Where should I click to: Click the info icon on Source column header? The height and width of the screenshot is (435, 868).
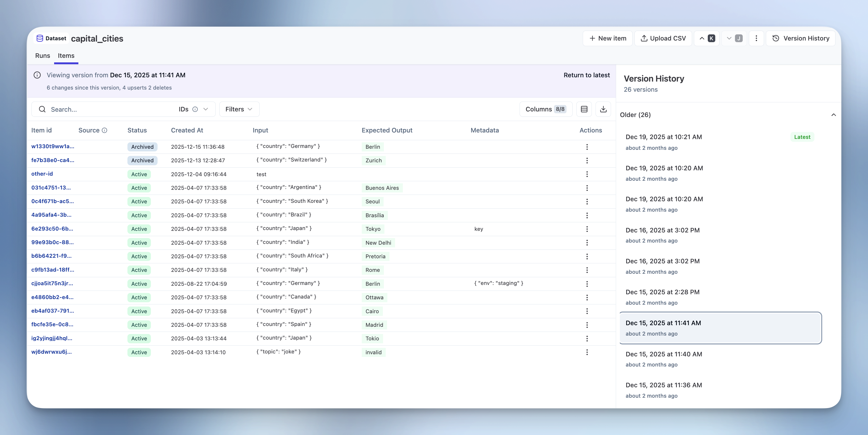105,130
